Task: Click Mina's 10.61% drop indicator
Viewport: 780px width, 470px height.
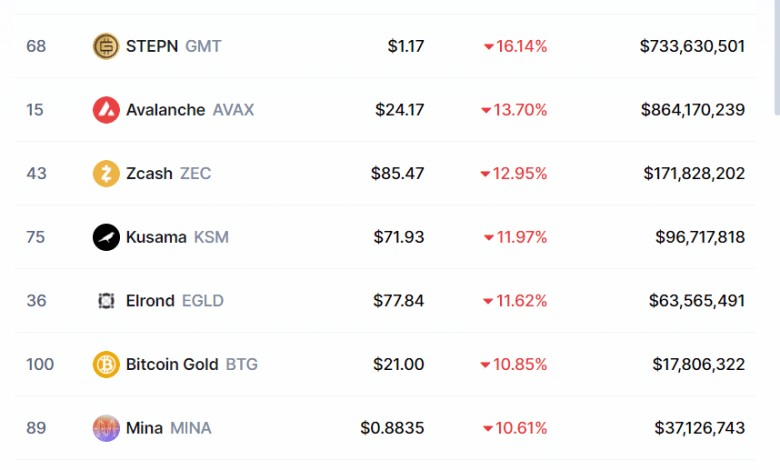Action: pyautogui.click(x=515, y=428)
